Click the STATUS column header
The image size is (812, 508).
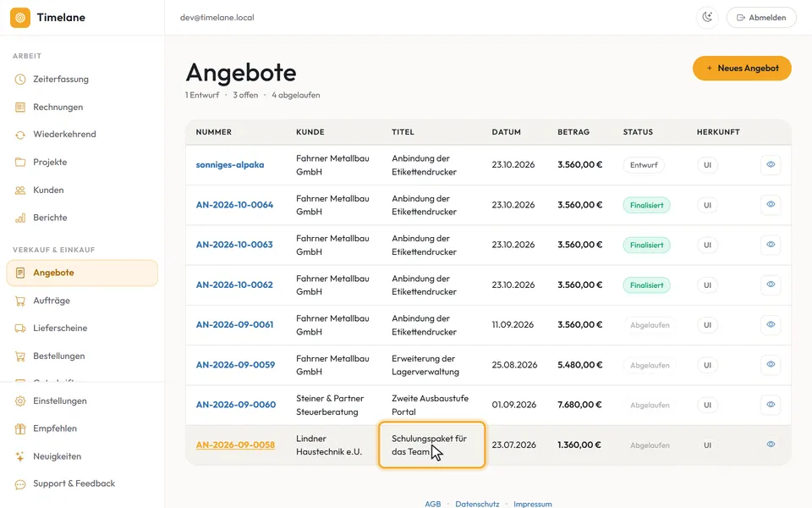(638, 132)
